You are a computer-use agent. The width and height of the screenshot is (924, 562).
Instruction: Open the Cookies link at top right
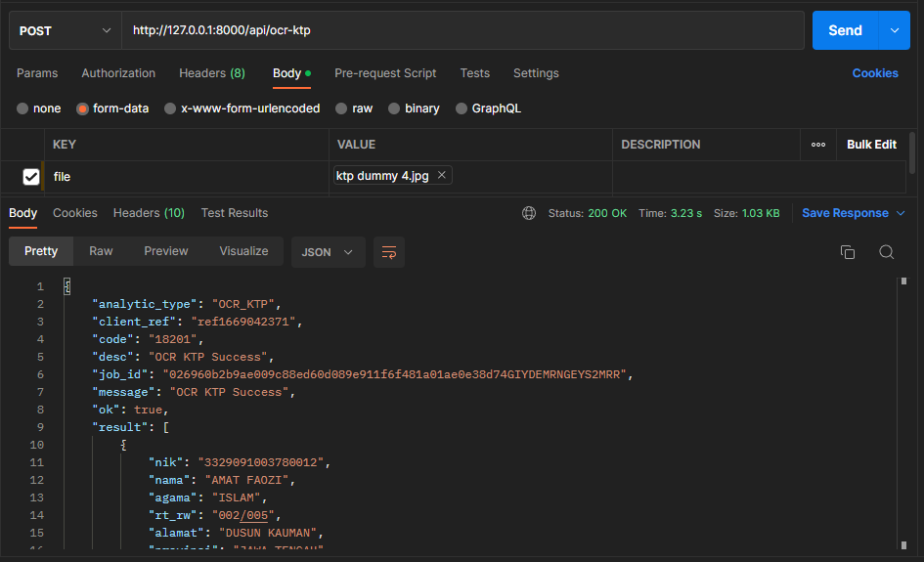pyautogui.click(x=875, y=73)
